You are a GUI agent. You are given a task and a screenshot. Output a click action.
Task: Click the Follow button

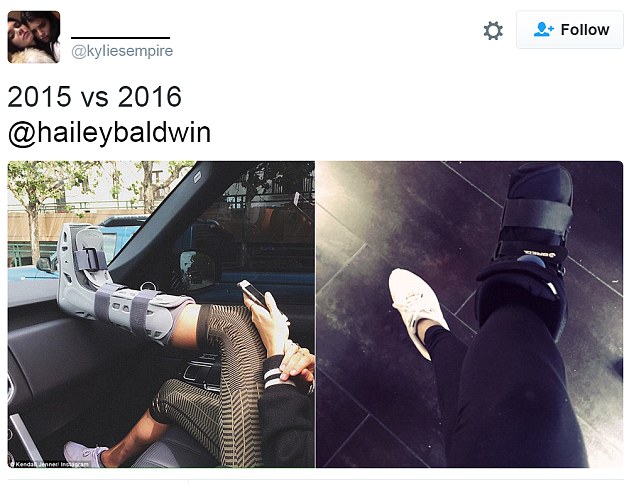point(570,30)
